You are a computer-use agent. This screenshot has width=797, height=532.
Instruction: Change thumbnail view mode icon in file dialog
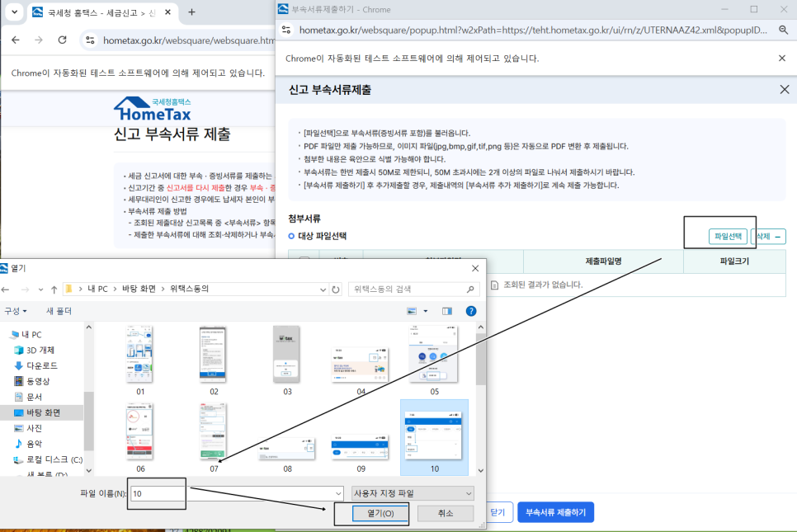tap(412, 311)
